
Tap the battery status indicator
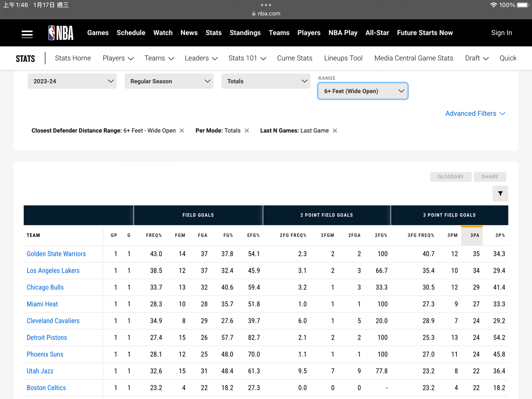point(523,5)
